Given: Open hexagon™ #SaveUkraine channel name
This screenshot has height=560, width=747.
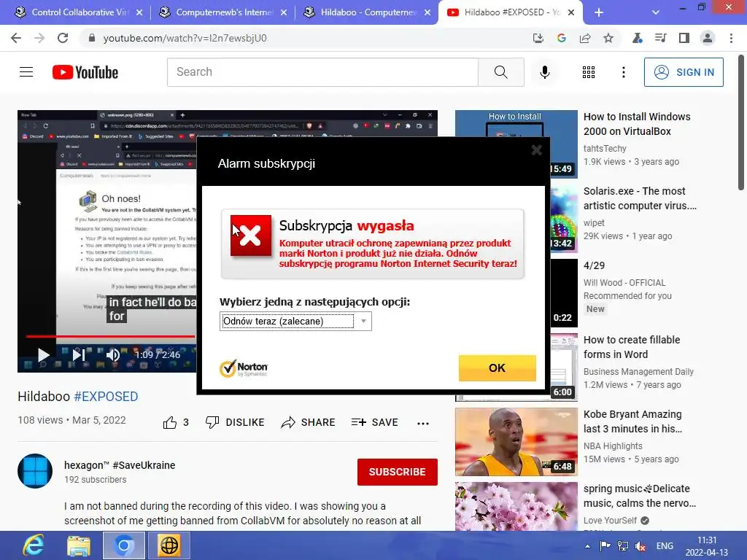Looking at the screenshot, I should (x=120, y=465).
